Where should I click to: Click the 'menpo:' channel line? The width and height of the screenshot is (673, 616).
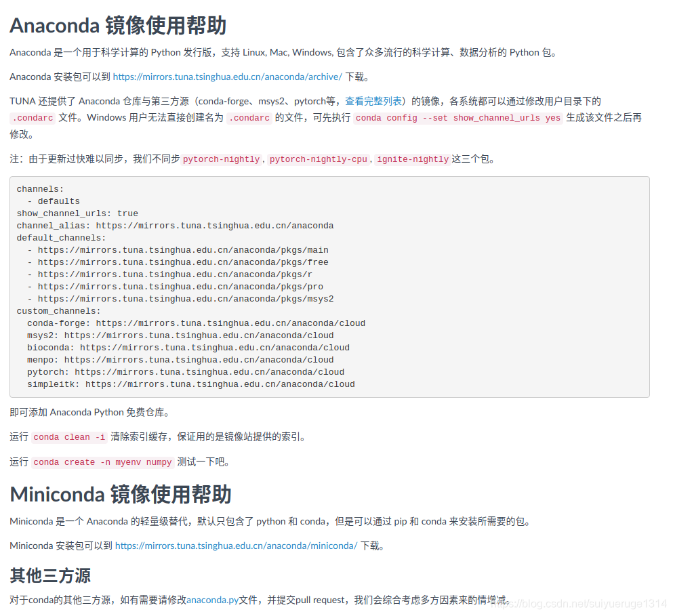(180, 360)
